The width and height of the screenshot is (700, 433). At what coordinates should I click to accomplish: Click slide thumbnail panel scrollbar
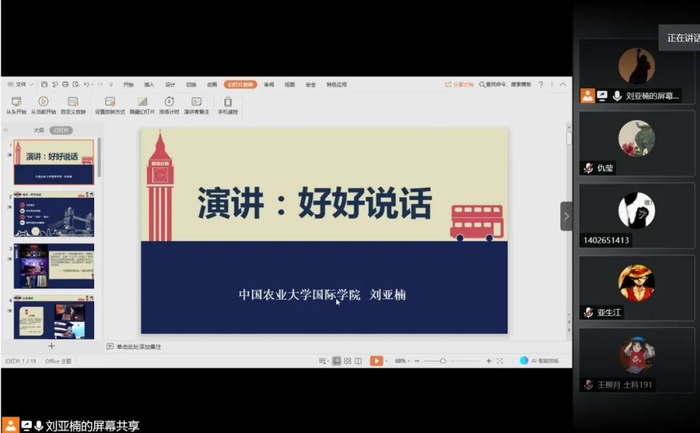[x=99, y=157]
